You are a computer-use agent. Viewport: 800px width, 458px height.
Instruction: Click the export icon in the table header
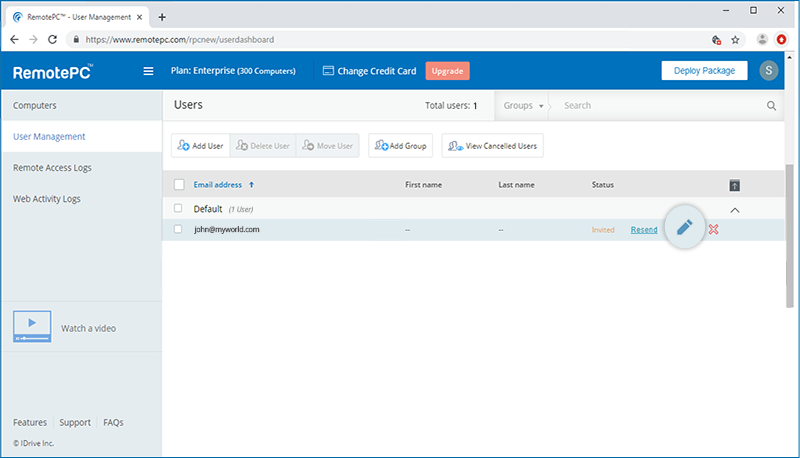734,185
